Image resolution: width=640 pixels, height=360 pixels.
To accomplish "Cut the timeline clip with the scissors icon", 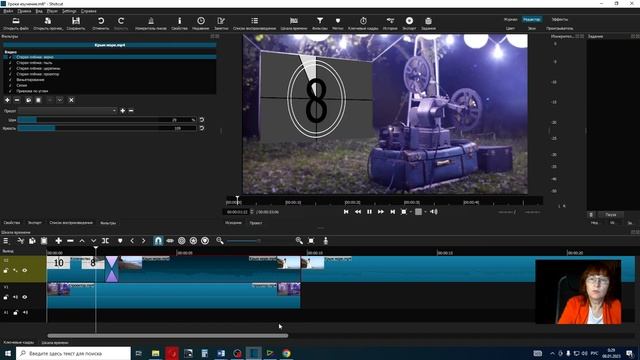I will (20, 241).
